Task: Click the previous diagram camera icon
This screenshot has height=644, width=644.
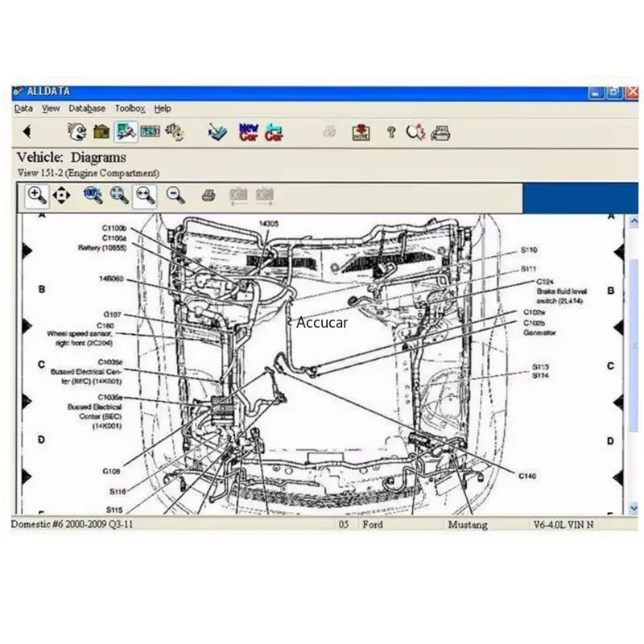Action: pos(238,196)
